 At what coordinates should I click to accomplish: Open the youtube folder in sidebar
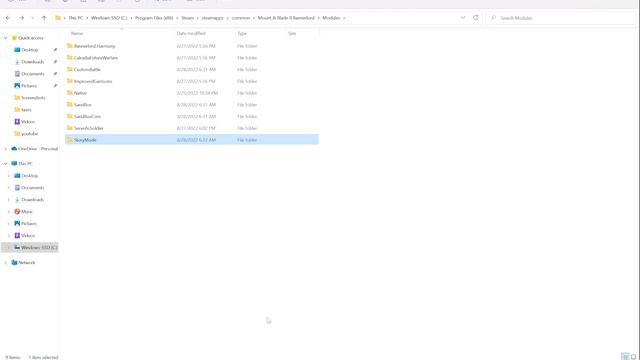pyautogui.click(x=29, y=133)
